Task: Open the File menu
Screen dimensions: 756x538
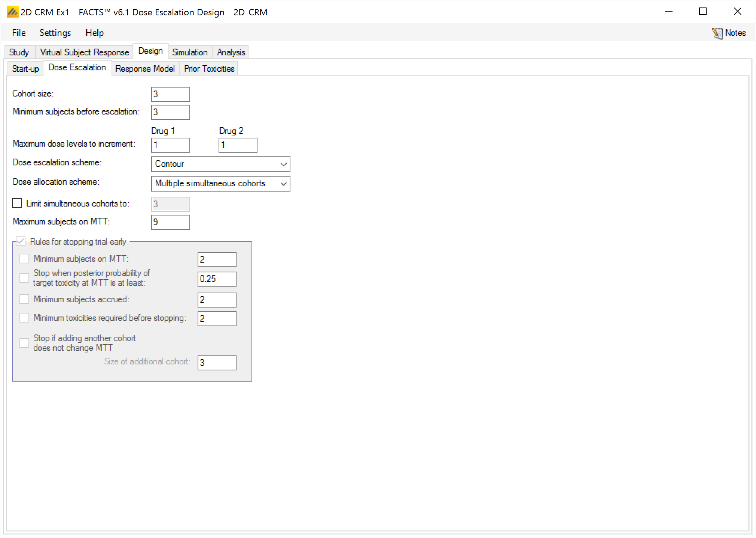Action: point(19,33)
